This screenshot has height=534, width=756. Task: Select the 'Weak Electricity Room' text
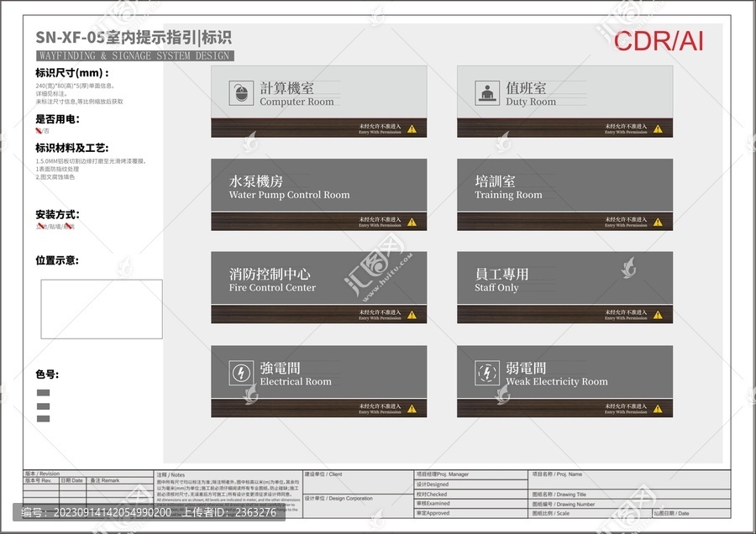pyautogui.click(x=556, y=382)
